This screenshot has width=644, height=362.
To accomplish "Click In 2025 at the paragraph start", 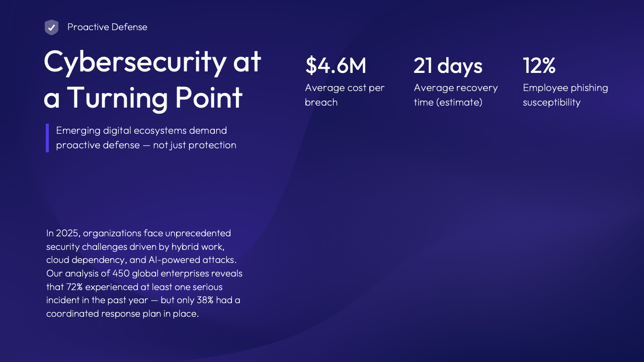I will [62, 233].
